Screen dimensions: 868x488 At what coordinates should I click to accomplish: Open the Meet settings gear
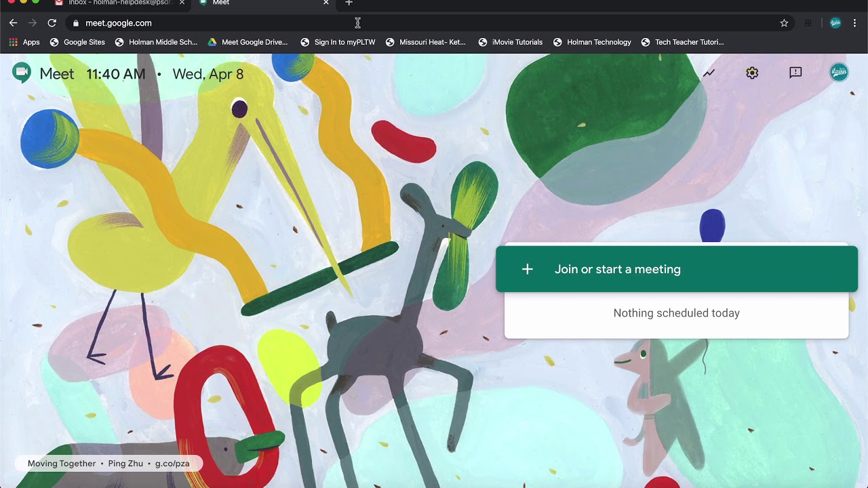click(752, 73)
